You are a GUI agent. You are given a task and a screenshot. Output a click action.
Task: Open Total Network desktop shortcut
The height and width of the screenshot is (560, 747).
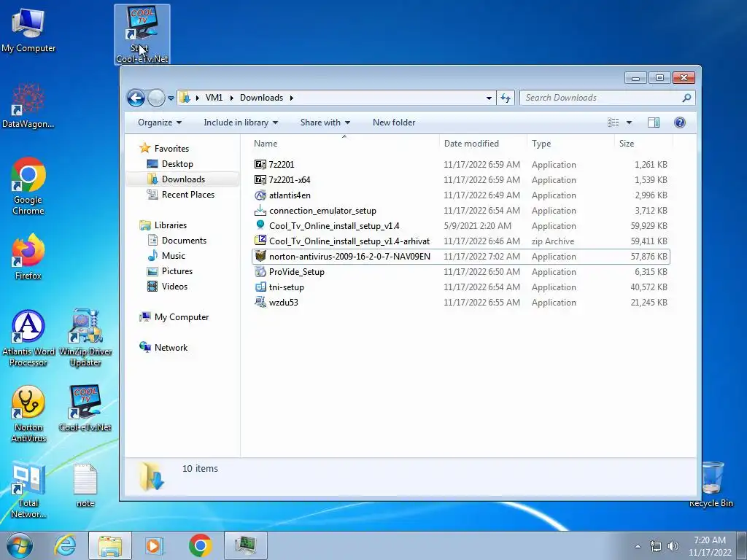click(x=28, y=489)
